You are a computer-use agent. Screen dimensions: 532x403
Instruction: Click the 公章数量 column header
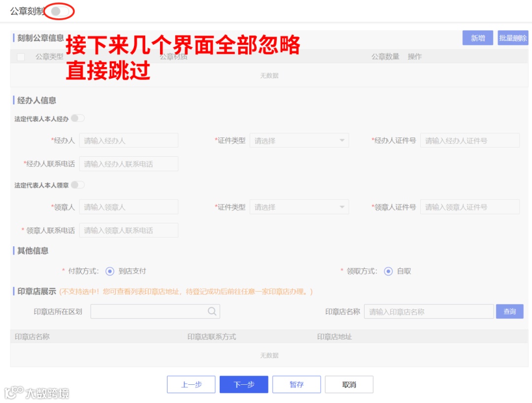point(385,57)
